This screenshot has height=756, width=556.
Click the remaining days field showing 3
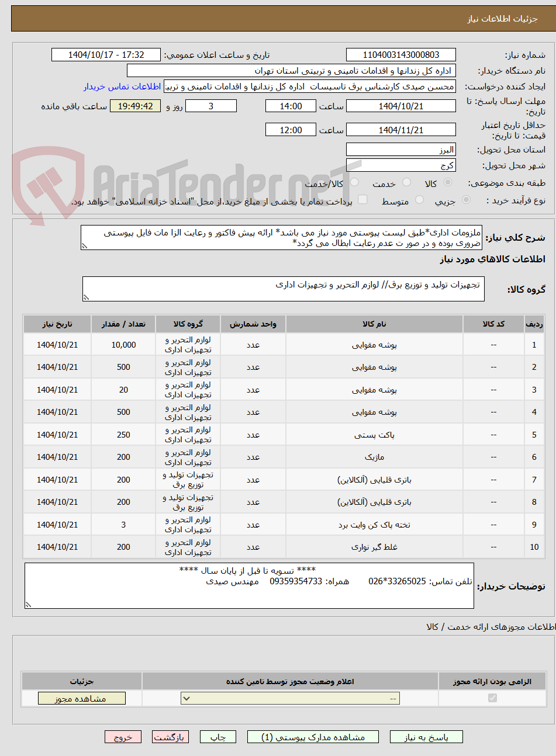point(211,106)
